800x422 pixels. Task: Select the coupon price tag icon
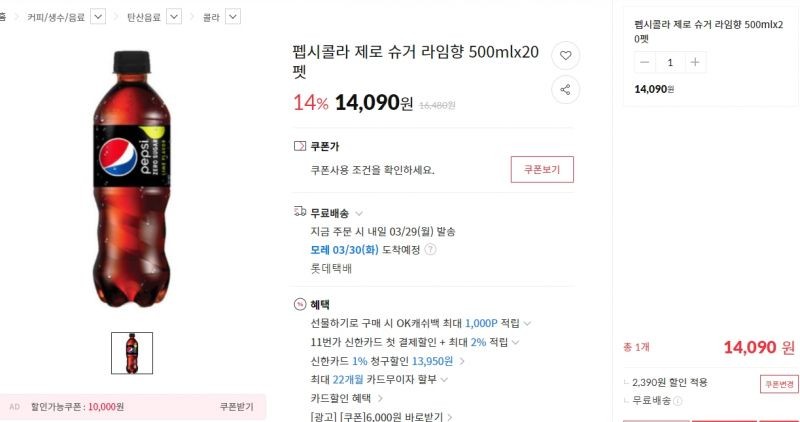tap(300, 146)
